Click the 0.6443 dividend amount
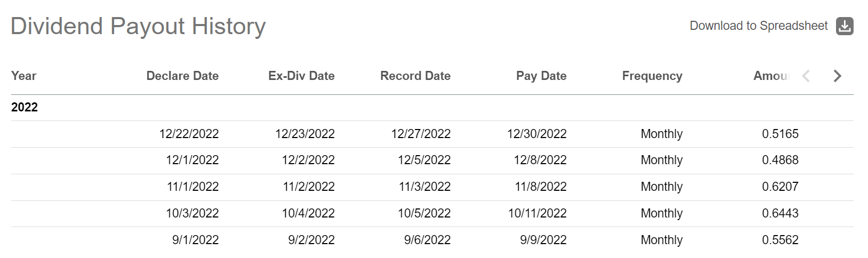This screenshot has width=868, height=258. 780,213
